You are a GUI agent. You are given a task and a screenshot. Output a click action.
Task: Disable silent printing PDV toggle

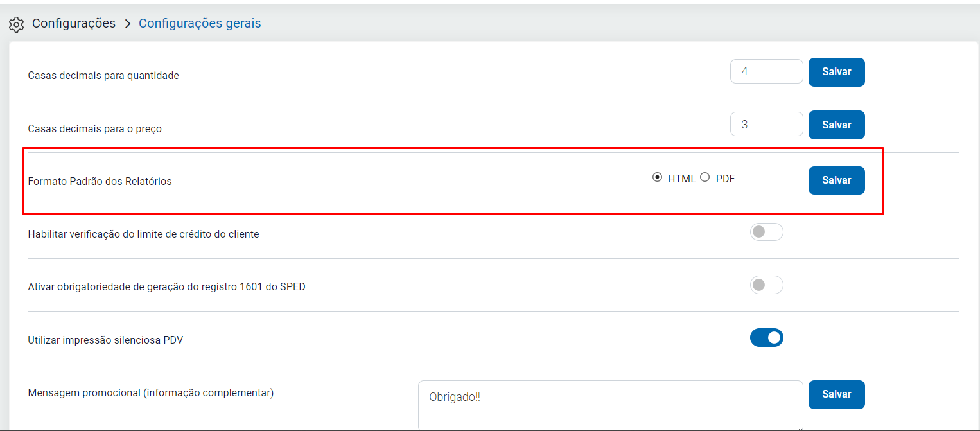766,337
